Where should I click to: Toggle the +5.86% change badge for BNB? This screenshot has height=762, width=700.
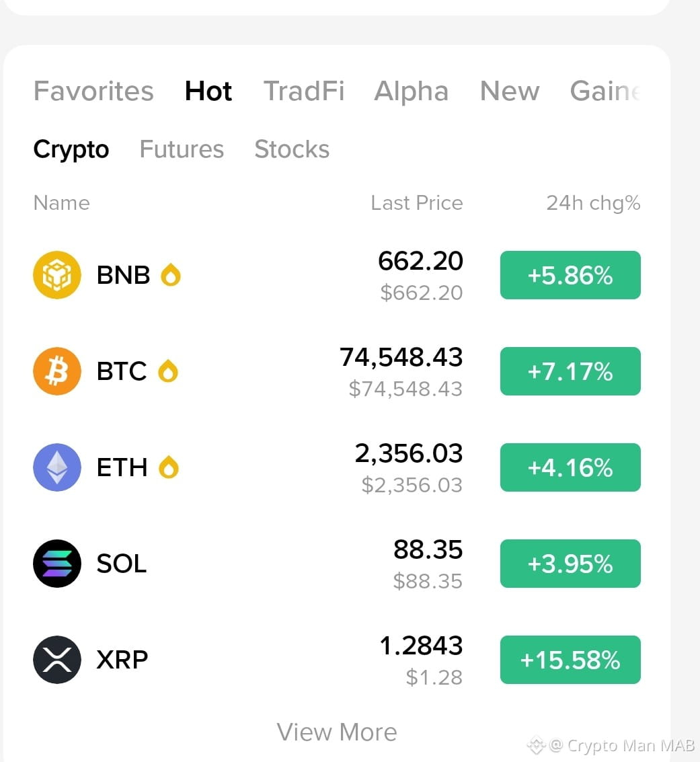pos(570,275)
